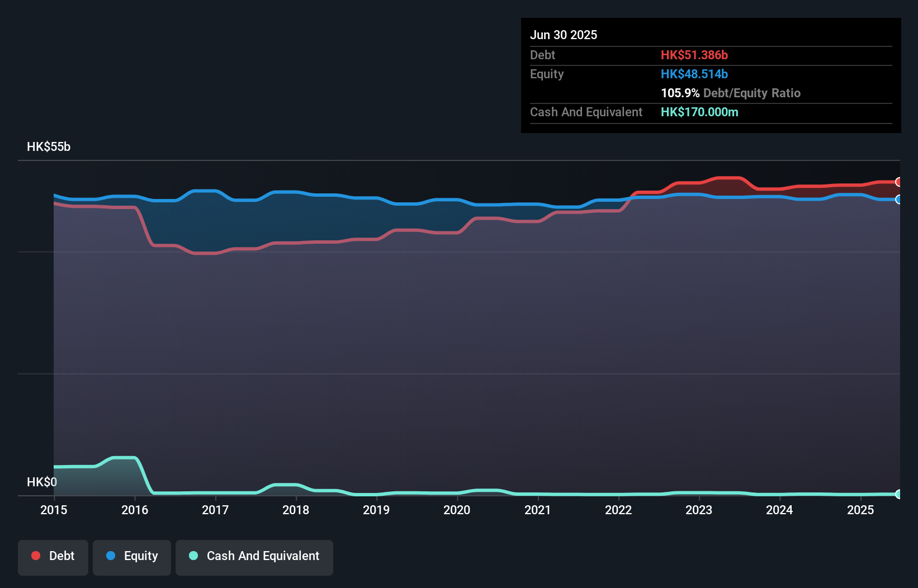Open the Debt/Equity Ratio detail
Screen dimensions: 918x588
(x=731, y=93)
